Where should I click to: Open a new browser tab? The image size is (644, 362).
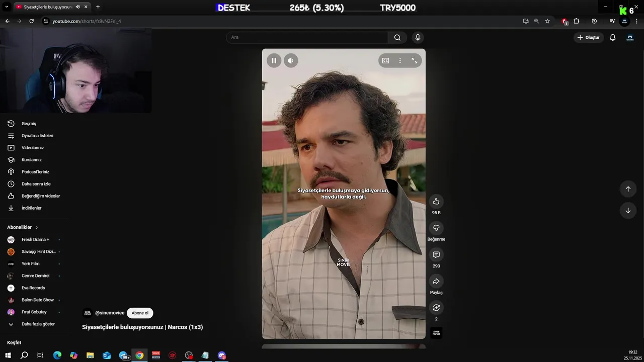click(x=98, y=7)
